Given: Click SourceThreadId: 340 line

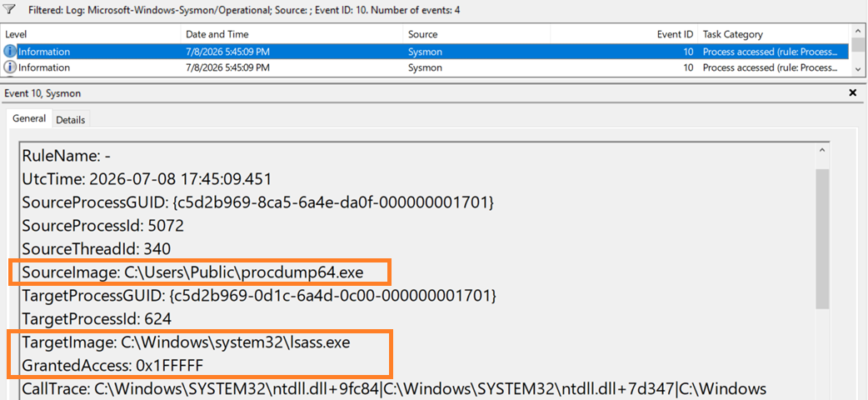Looking at the screenshot, I should point(97,249).
